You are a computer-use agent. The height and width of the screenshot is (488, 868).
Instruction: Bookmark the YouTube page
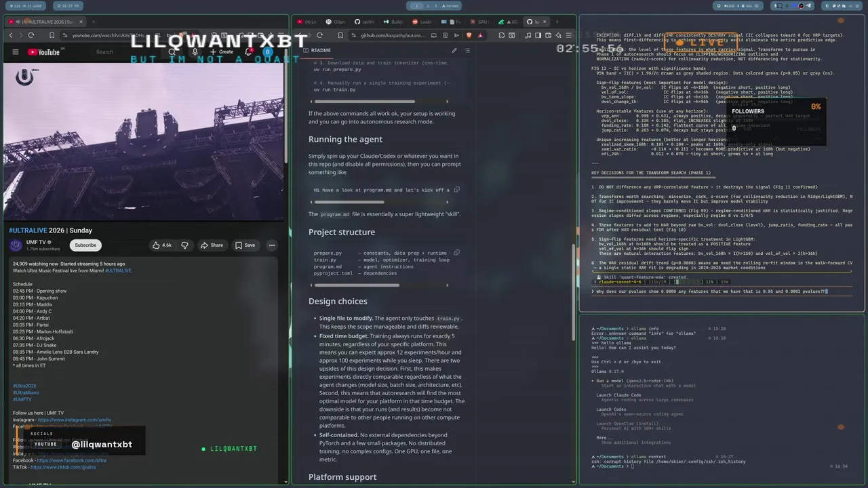click(x=52, y=35)
